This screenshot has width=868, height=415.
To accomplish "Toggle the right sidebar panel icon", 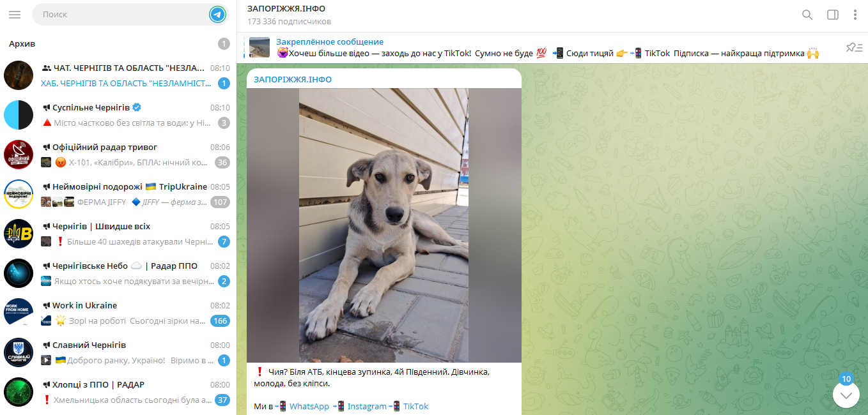I will tap(832, 15).
